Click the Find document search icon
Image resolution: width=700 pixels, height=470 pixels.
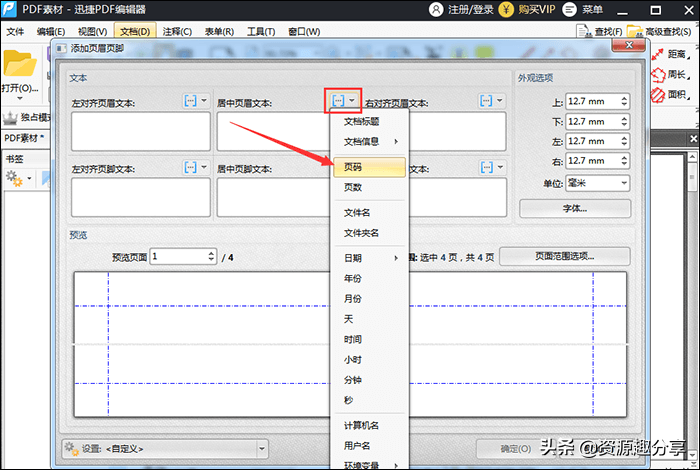click(583, 31)
